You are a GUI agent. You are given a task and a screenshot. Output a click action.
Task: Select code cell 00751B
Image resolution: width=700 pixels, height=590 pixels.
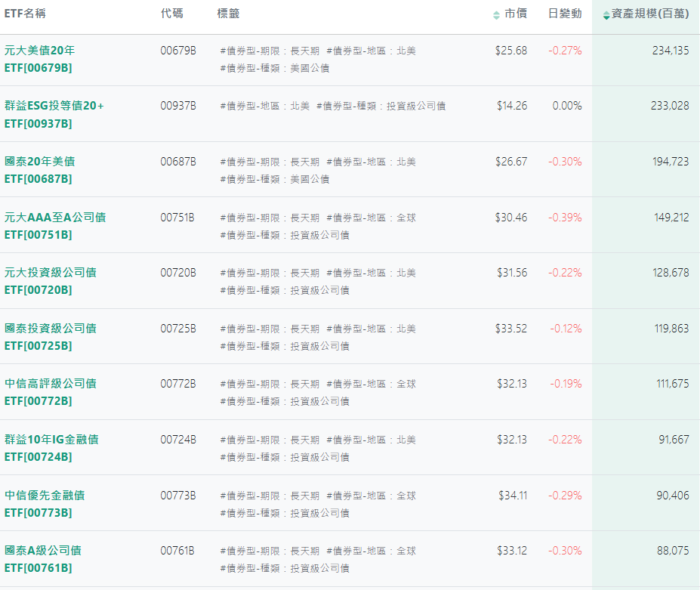[x=177, y=218]
